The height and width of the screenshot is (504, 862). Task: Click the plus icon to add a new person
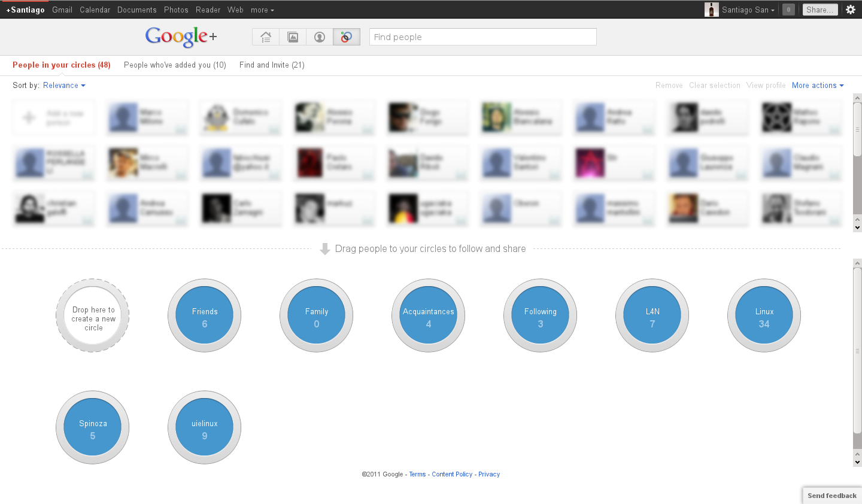[29, 117]
